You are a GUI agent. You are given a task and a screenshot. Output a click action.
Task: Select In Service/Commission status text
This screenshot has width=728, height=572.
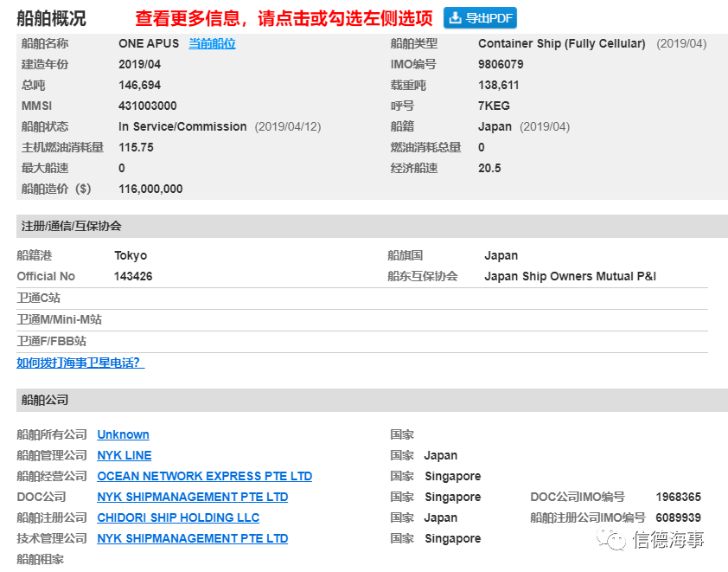tap(182, 127)
